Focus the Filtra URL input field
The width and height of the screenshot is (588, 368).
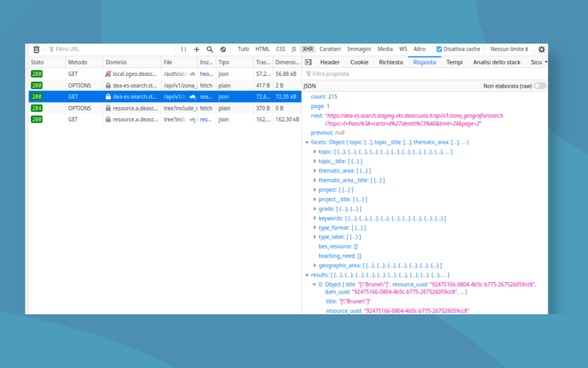pos(110,49)
